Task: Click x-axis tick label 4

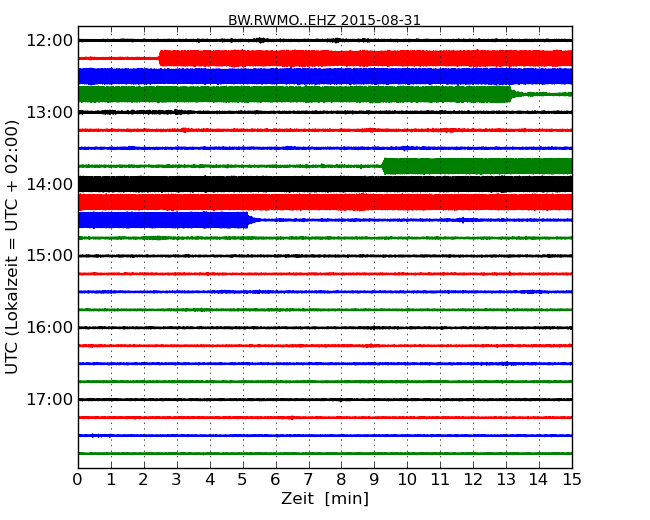Action: [x=210, y=480]
